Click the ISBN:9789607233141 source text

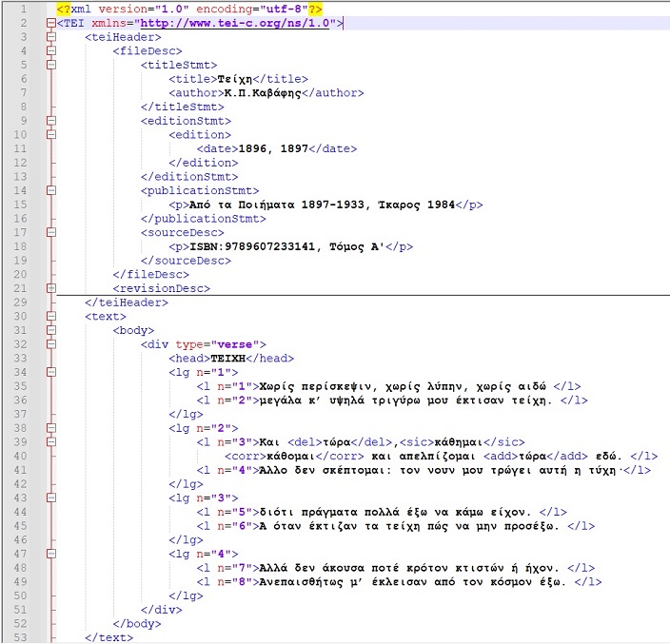point(252,246)
